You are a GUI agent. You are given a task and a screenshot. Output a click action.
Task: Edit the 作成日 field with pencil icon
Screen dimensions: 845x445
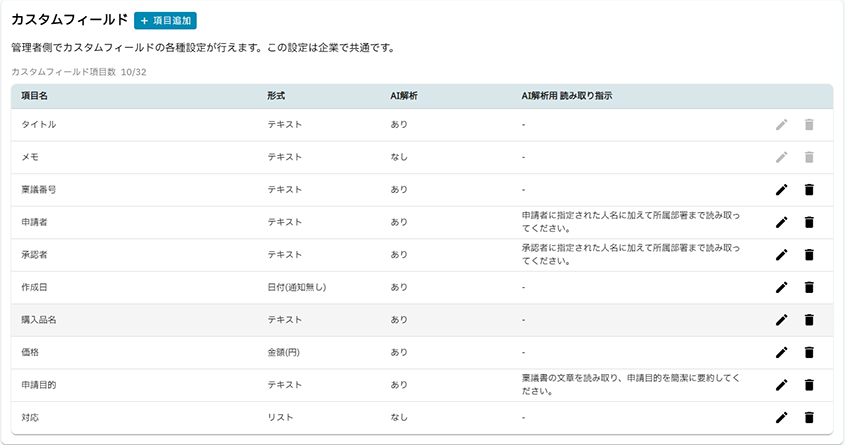(781, 288)
